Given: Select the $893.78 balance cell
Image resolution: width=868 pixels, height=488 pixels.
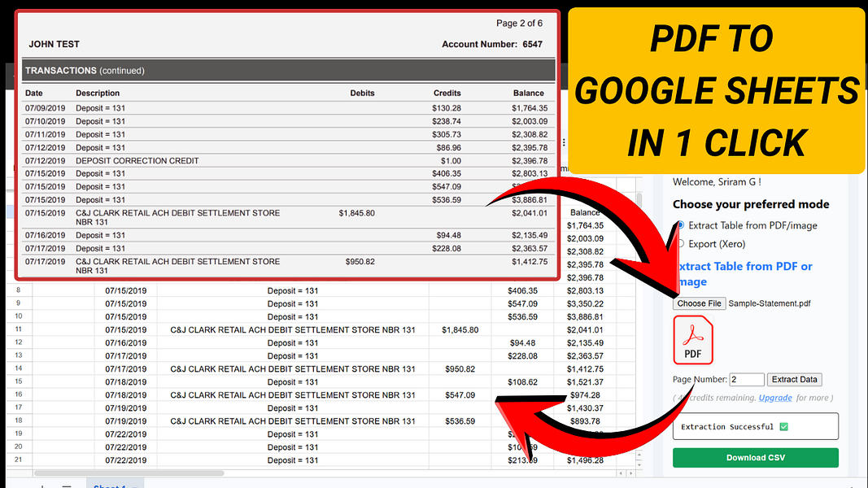Looking at the screenshot, I should pyautogui.click(x=585, y=421).
